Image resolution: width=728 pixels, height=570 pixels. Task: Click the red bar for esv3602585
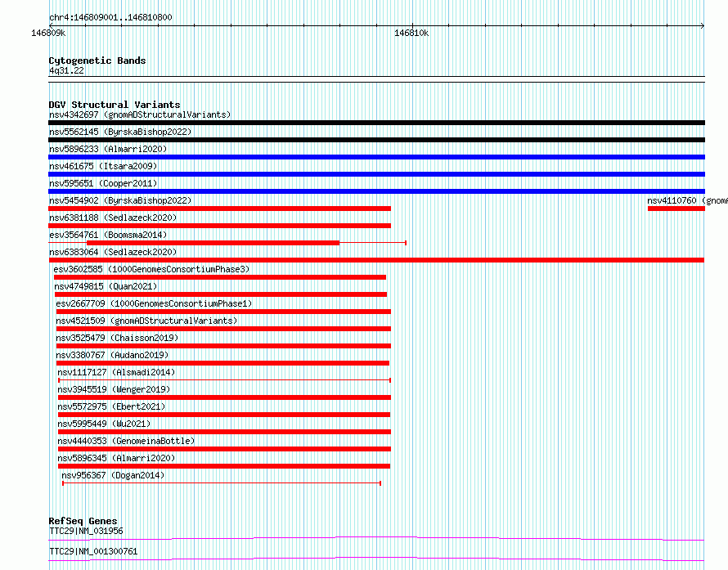click(x=220, y=277)
